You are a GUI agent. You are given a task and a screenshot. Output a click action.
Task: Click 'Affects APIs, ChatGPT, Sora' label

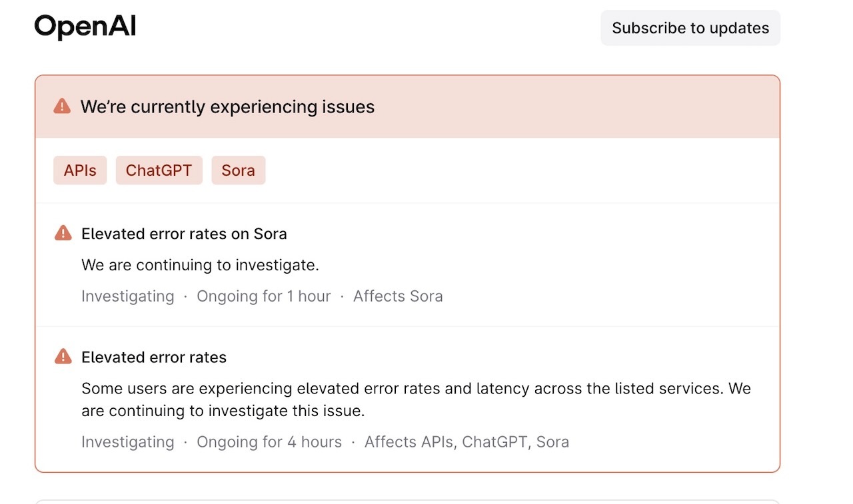coord(466,442)
